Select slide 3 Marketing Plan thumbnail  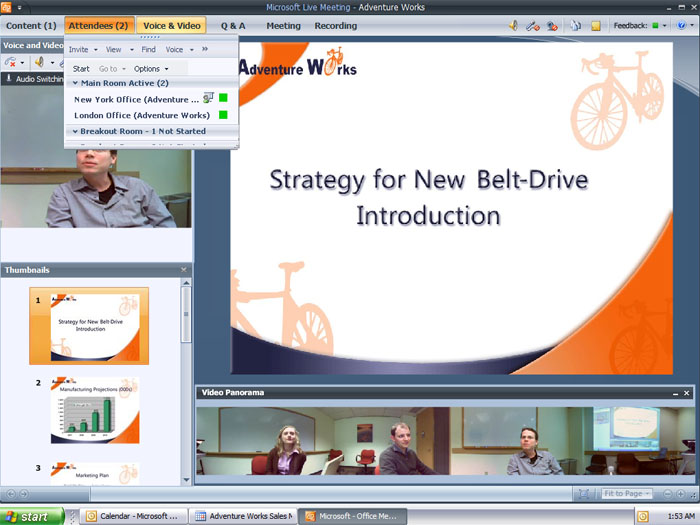coord(95,473)
